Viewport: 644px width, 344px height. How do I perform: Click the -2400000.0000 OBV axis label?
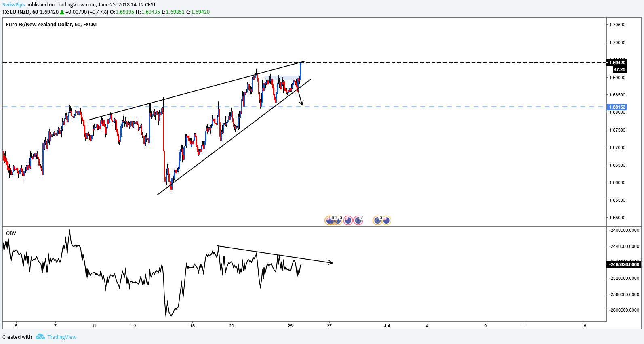(624, 230)
